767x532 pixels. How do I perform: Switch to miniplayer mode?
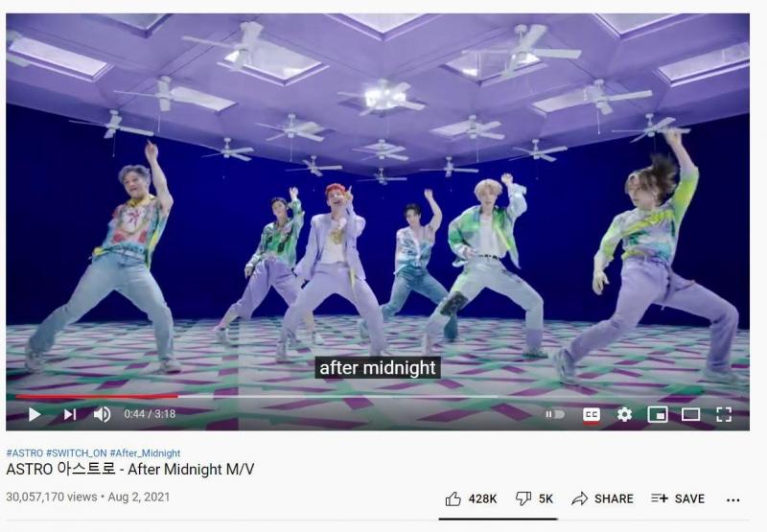click(x=658, y=415)
